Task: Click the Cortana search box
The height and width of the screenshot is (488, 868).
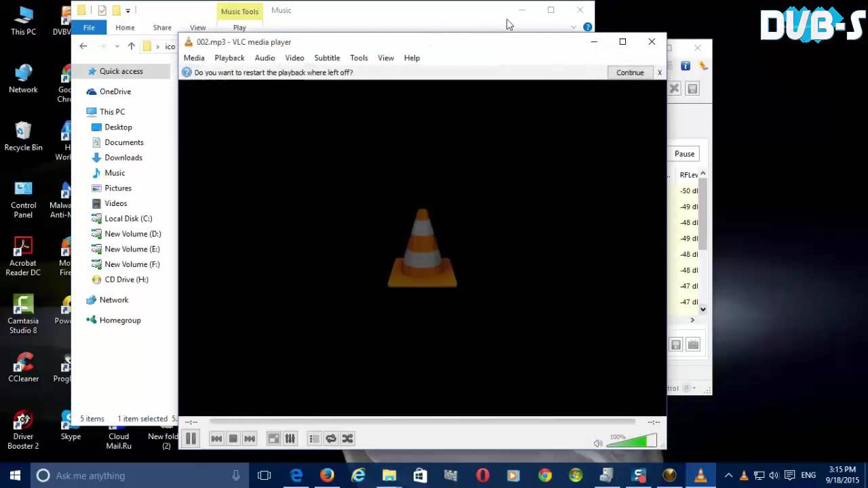Action: pos(140,475)
